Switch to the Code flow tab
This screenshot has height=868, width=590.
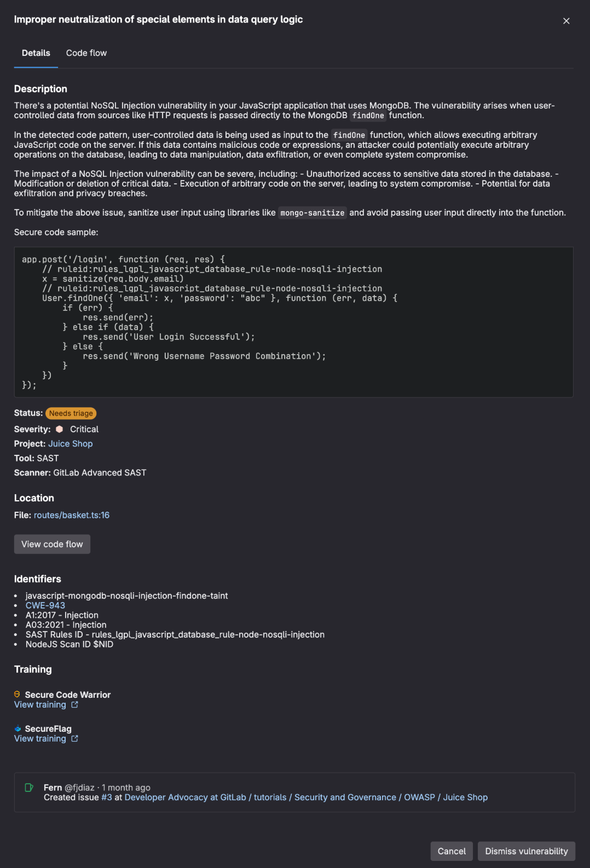tap(86, 53)
